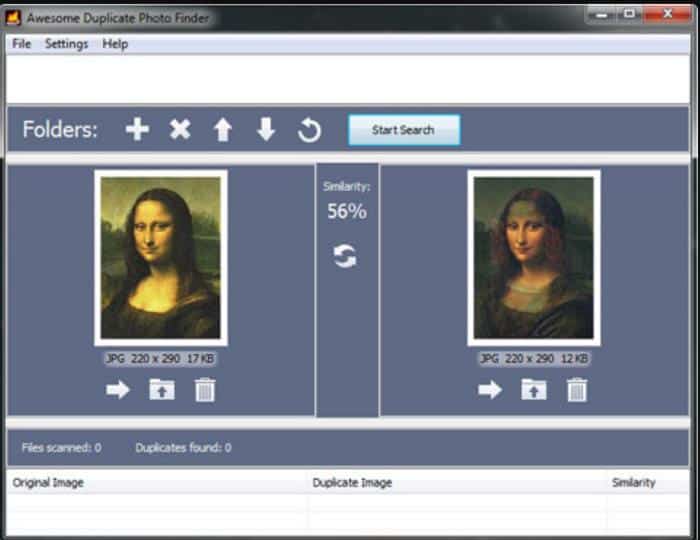
Task: Click the 'Duplicates found: 0' status text
Action: [x=183, y=448]
